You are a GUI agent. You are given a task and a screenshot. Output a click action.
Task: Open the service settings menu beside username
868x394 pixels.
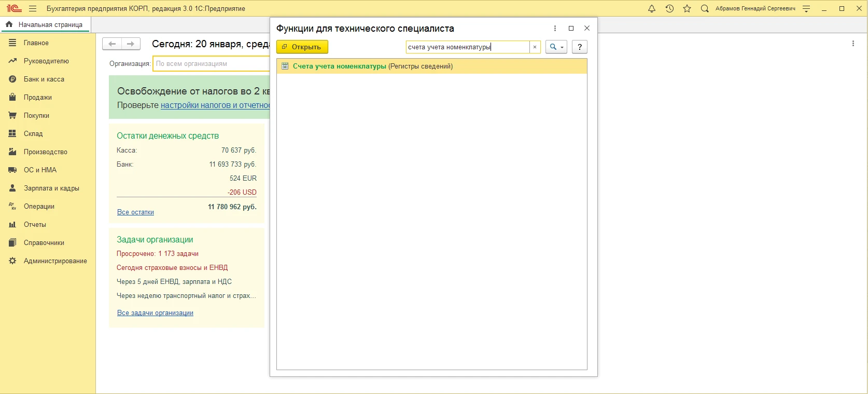point(806,9)
